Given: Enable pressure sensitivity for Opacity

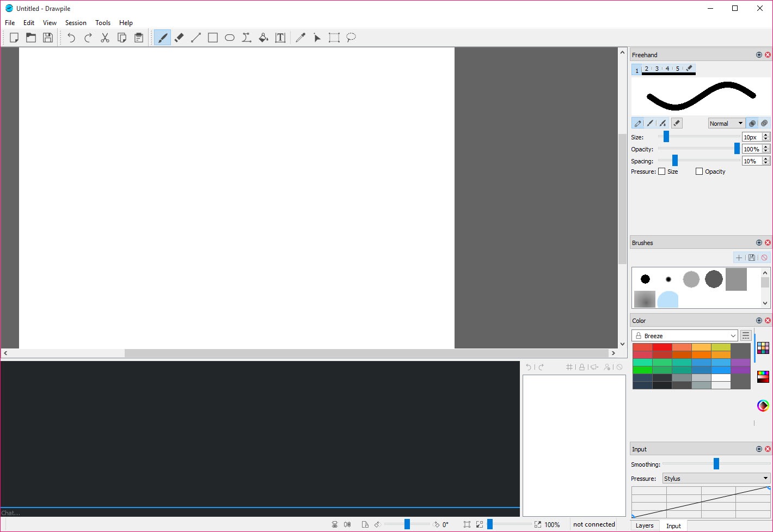Looking at the screenshot, I should click(x=700, y=172).
